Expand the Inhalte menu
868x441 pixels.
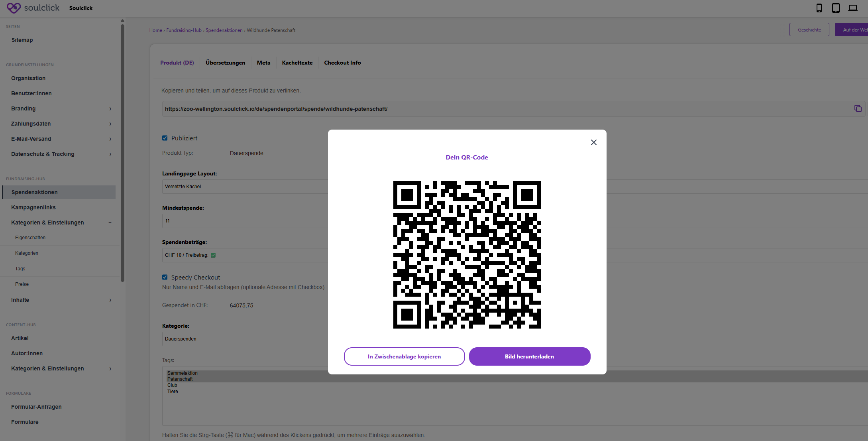[110, 300]
